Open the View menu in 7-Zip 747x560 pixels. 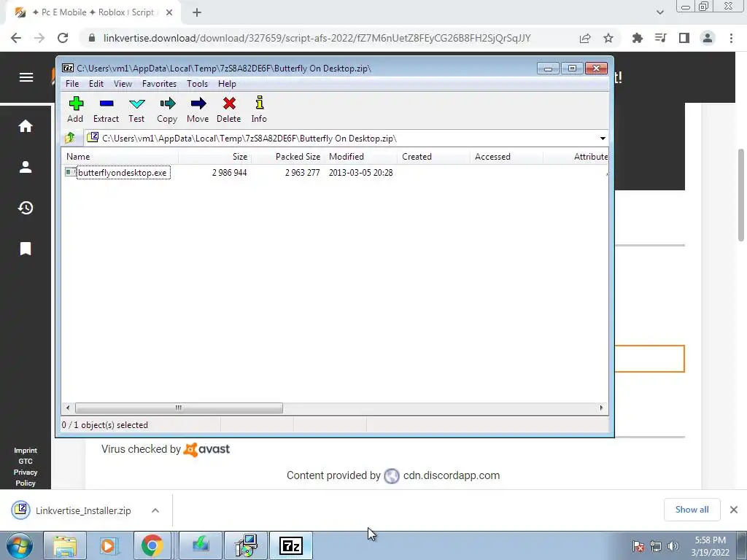[123, 84]
